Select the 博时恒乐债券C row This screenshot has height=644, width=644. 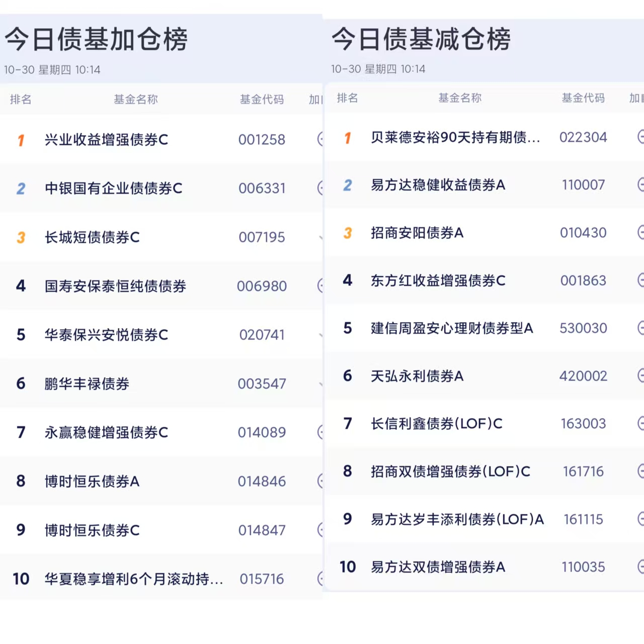(161, 530)
